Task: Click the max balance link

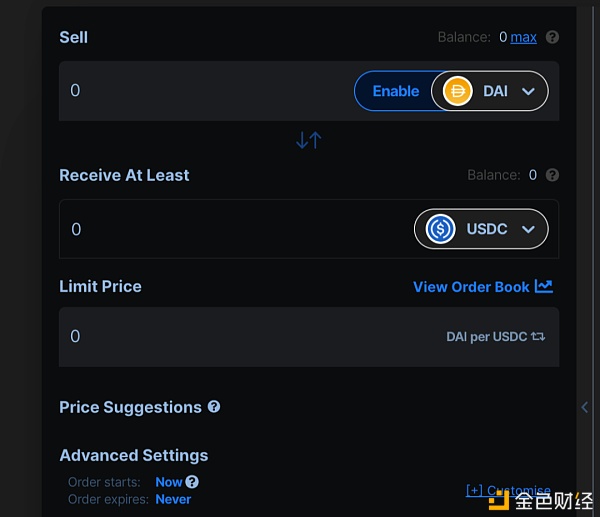Action: point(523,37)
